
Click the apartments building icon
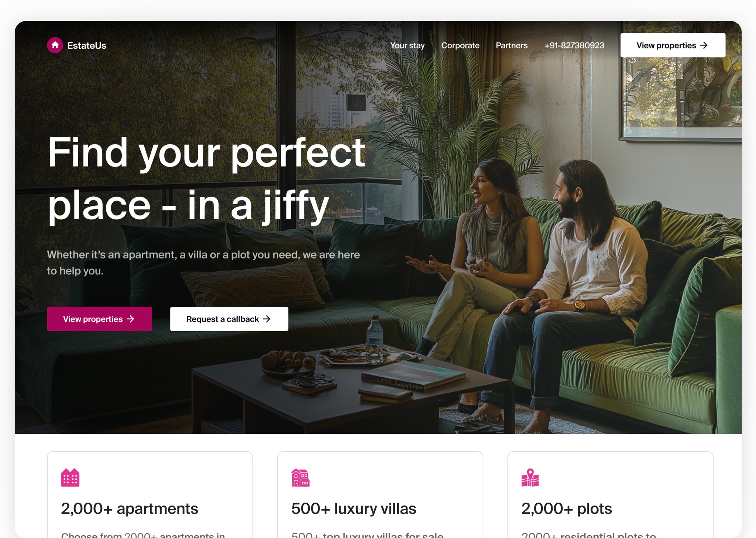[x=70, y=477]
